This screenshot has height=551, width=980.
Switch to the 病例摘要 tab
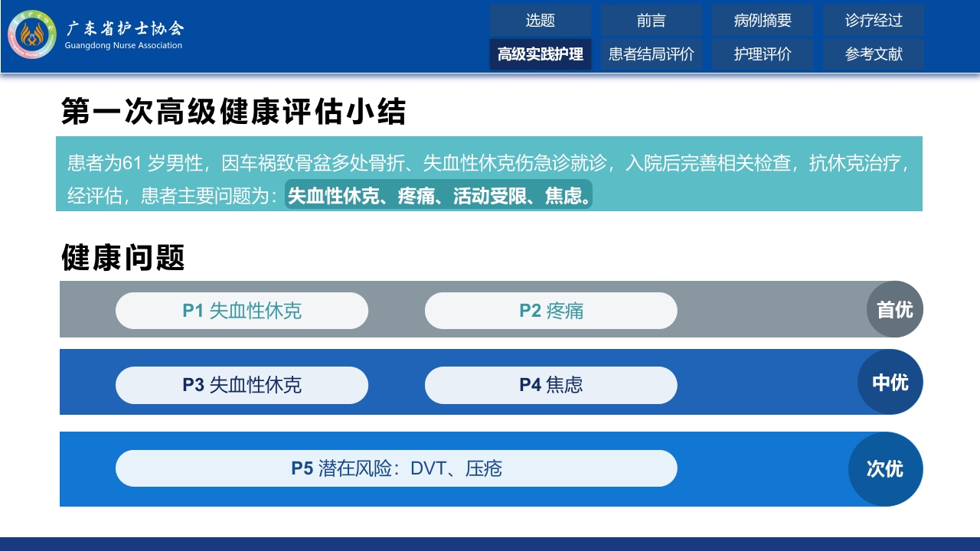click(x=763, y=21)
